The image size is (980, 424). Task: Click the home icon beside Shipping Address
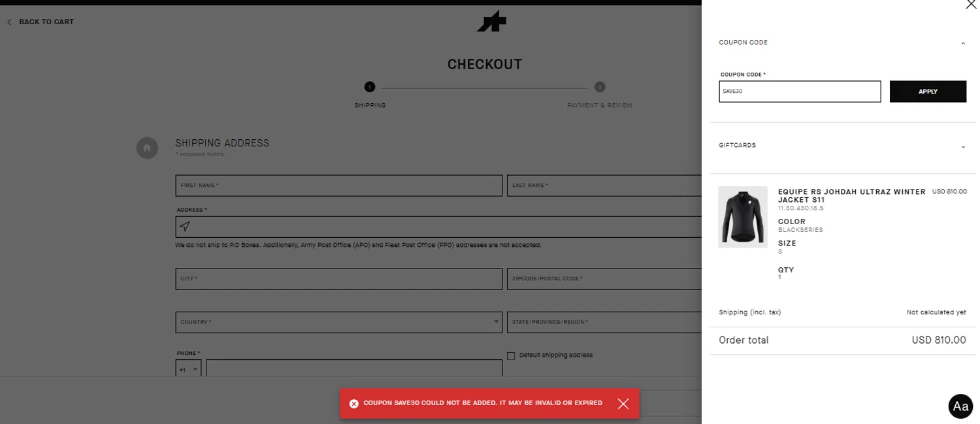[147, 148]
